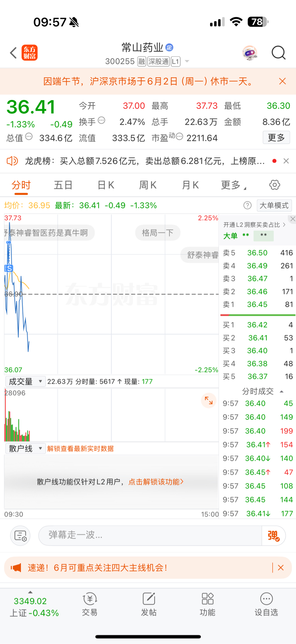Open 发帖 to write a post
The width and height of the screenshot is (296, 644).
148,604
